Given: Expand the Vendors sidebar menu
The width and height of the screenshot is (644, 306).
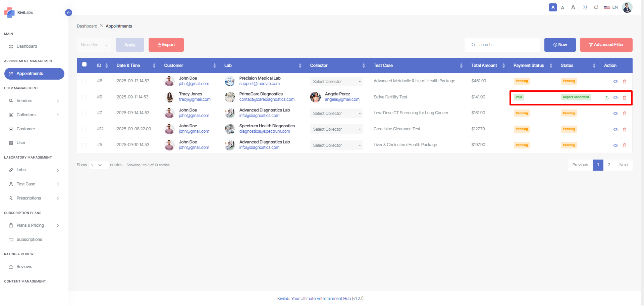Looking at the screenshot, I should pyautogui.click(x=34, y=101).
